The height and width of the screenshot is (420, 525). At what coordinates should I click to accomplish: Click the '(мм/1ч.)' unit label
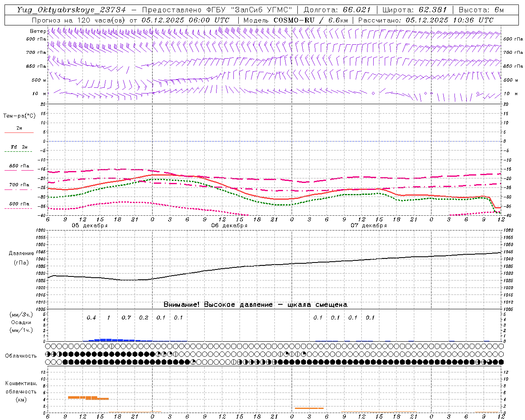click(21, 330)
